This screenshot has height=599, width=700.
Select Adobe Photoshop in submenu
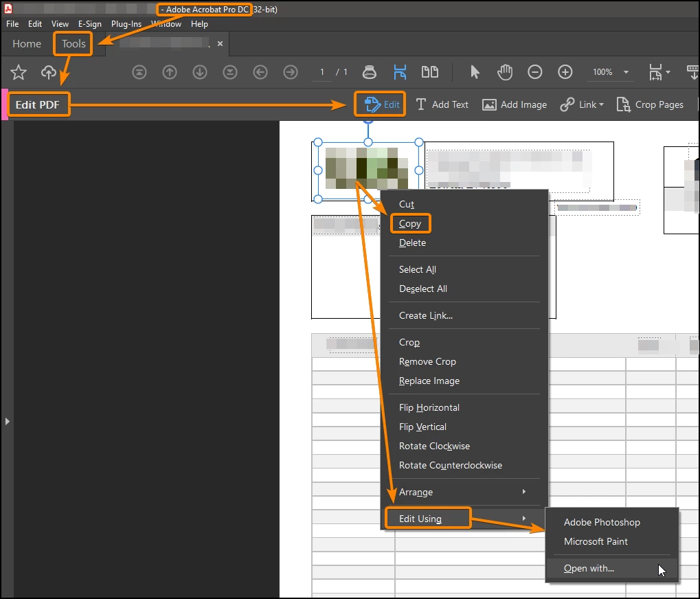click(612, 522)
